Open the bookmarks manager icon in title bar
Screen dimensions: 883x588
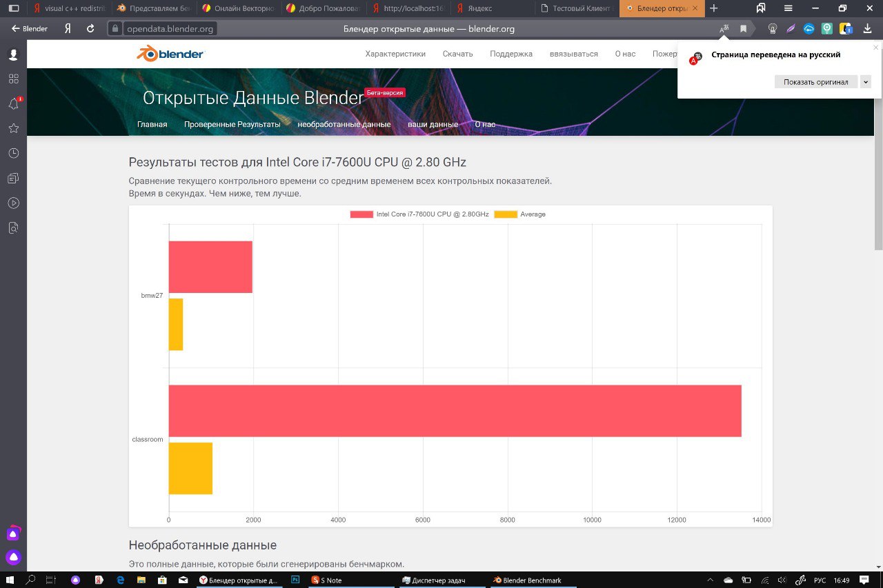point(761,8)
